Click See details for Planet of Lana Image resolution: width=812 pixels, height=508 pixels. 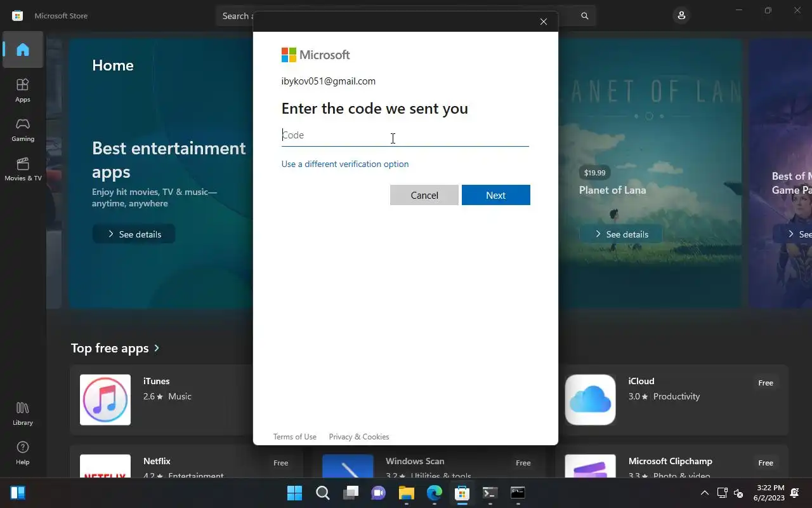[x=621, y=234]
